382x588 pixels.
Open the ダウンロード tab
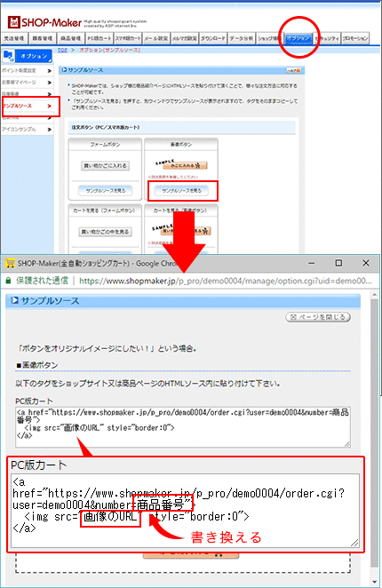[212, 38]
